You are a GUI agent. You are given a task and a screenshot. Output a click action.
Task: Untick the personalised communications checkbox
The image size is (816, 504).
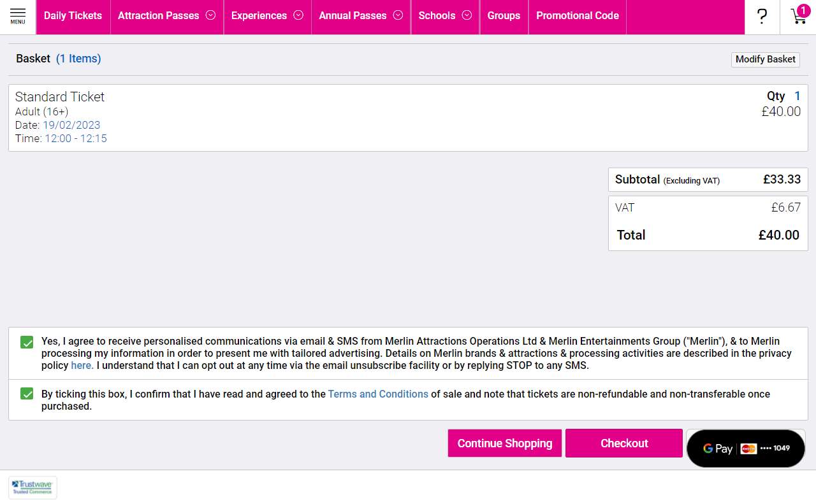27,342
